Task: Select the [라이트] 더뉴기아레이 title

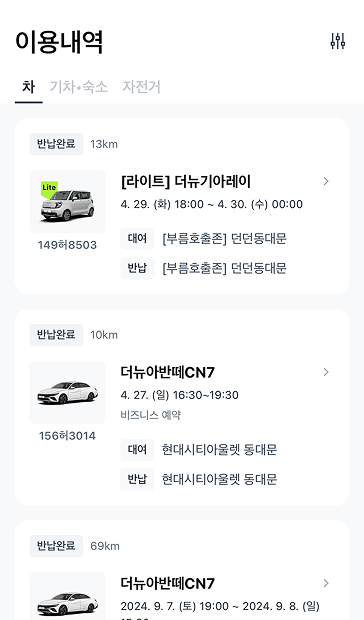Action: coord(186,181)
